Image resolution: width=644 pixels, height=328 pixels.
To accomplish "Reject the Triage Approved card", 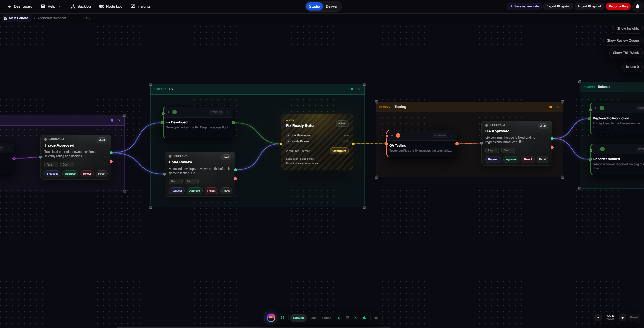I will pyautogui.click(x=87, y=174).
